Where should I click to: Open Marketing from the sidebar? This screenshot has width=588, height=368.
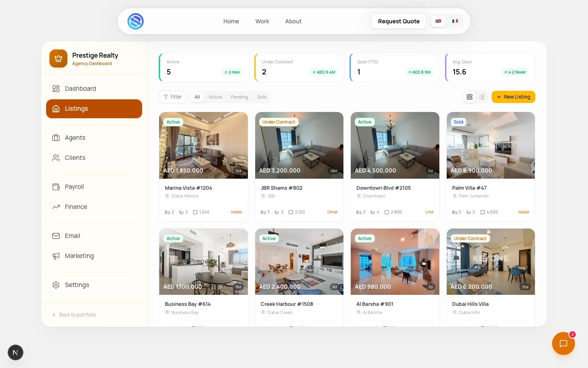coord(79,256)
